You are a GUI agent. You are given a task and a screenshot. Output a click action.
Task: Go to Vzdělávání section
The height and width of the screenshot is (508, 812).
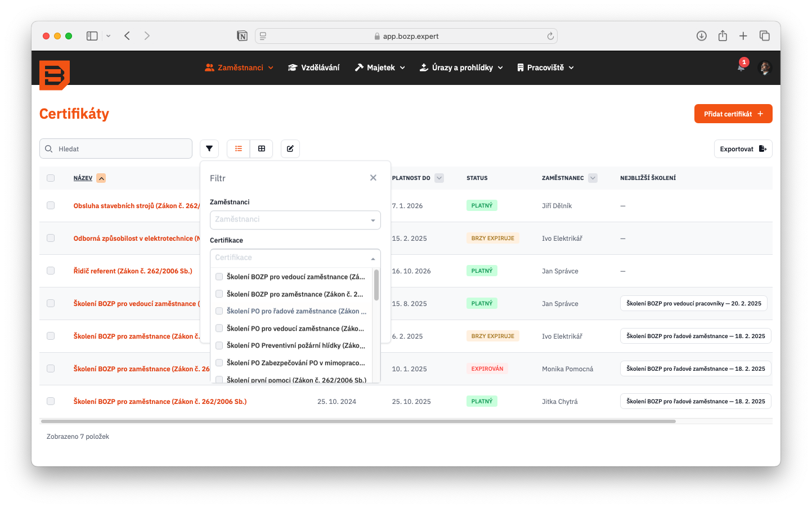tap(314, 68)
